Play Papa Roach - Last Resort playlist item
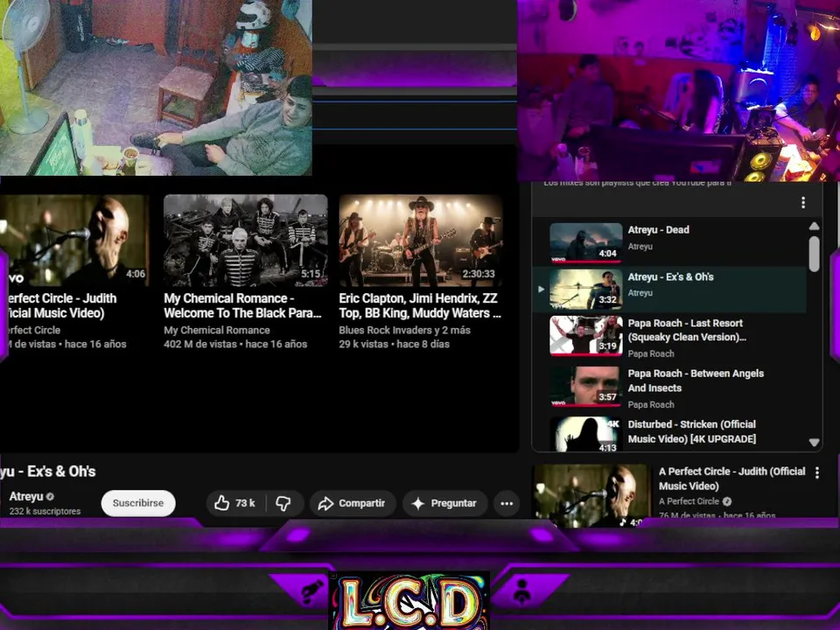This screenshot has height=630, width=840. coord(669,337)
